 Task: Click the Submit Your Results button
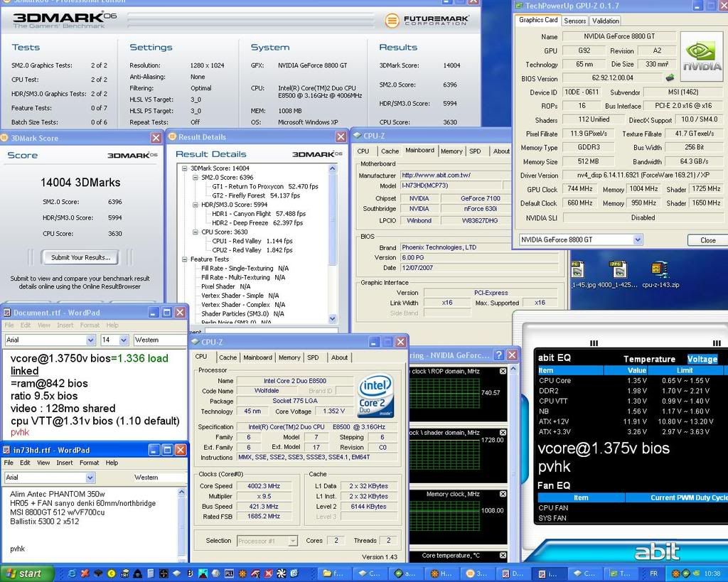coord(80,257)
